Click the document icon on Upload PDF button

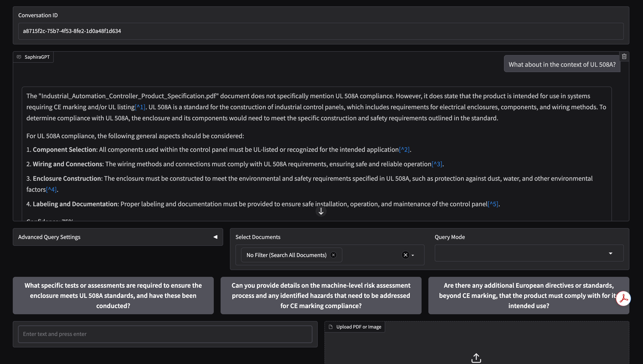coord(331,327)
